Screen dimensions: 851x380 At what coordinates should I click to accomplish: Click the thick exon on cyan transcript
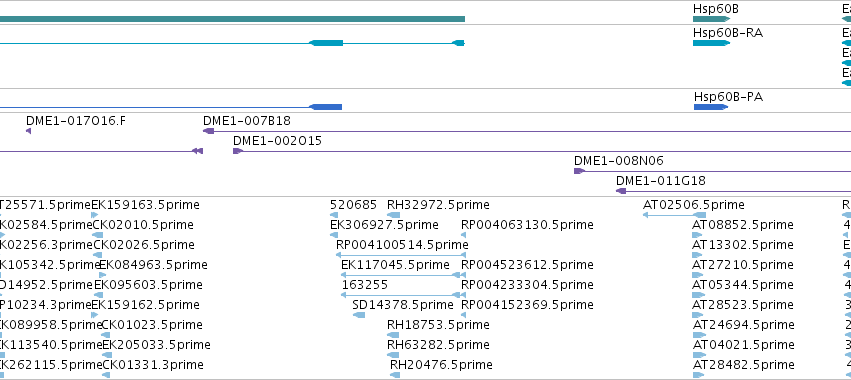326,43
